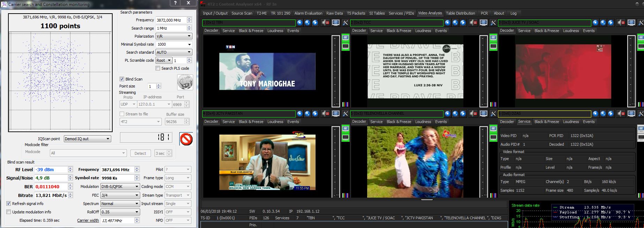Stop decoding for the TBN service
This screenshot has width=644, height=228.
300,23
